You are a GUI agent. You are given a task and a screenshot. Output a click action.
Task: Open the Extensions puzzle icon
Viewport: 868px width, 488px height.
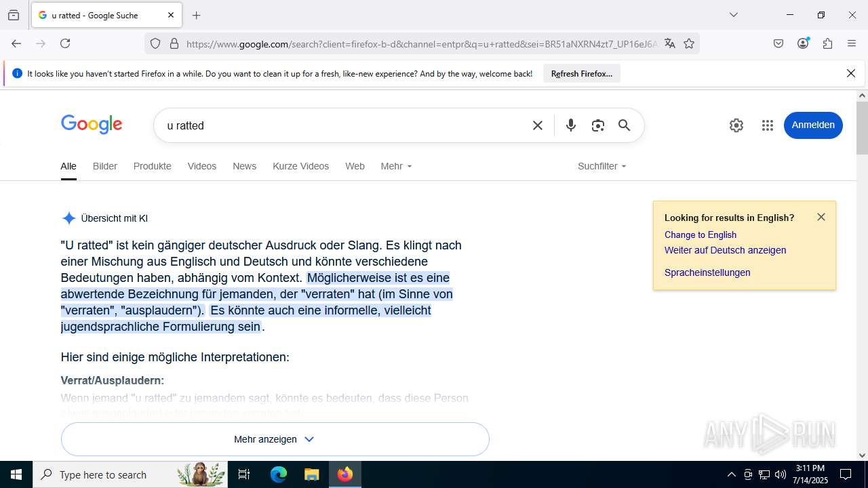pyautogui.click(x=827, y=43)
